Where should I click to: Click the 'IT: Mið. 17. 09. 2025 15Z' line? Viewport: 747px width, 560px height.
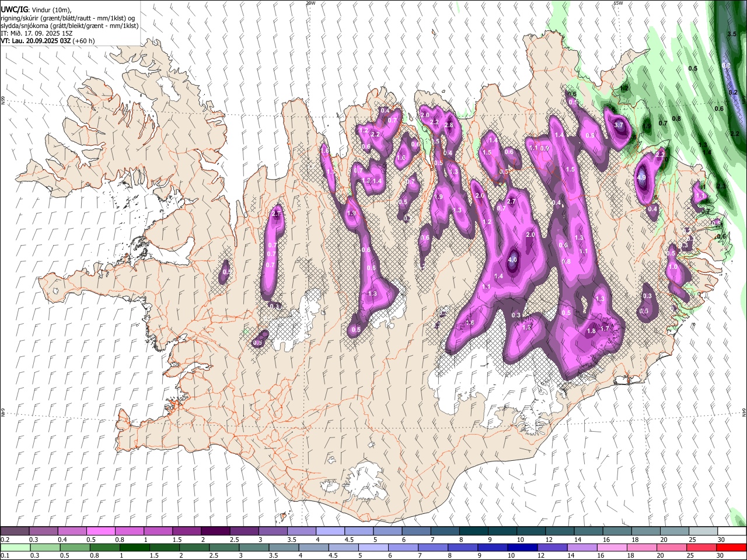coord(36,33)
